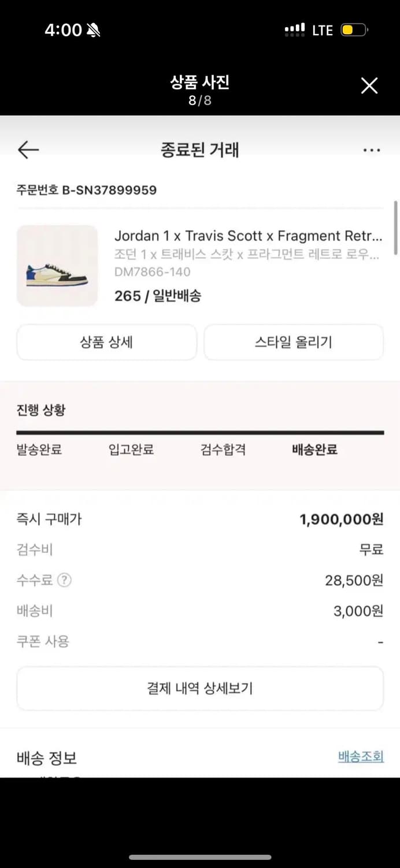Viewport: 400px width, 868px height.
Task: Tap 결제 내역 상세보기 payment details button
Action: pyautogui.click(x=199, y=689)
